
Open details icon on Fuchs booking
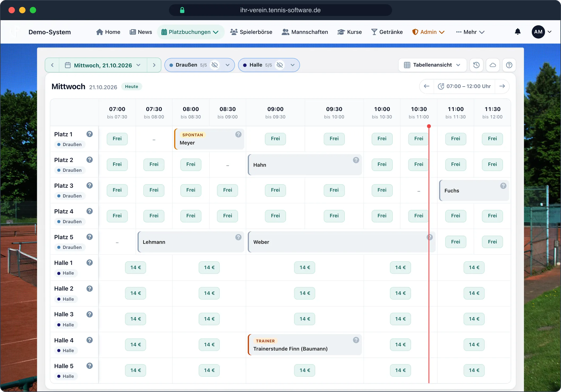point(503,186)
